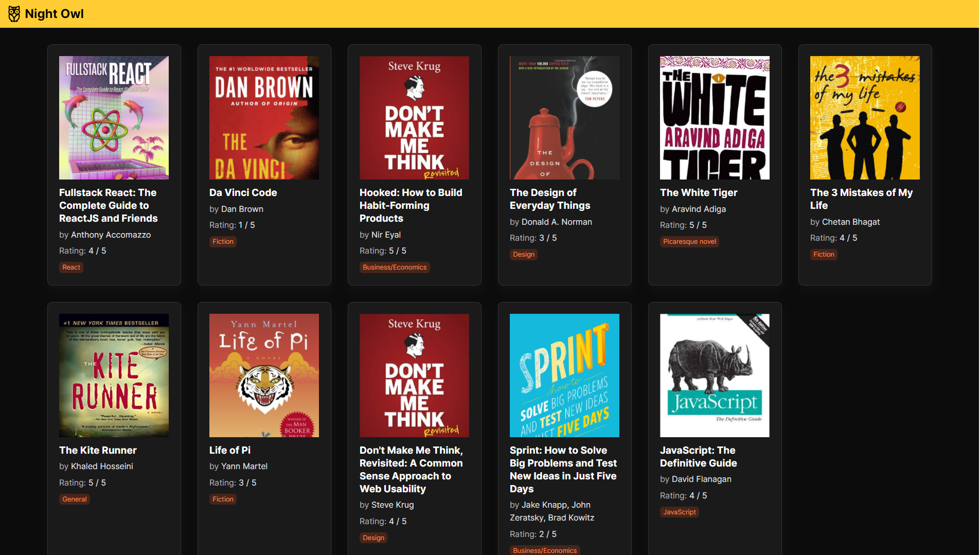
Task: Select Design tag under Don't Make Me Think
Action: (x=373, y=538)
